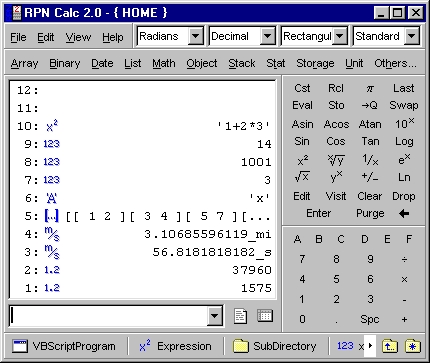Click the square root key
The height and width of the screenshot is (363, 430).
pos(302,177)
